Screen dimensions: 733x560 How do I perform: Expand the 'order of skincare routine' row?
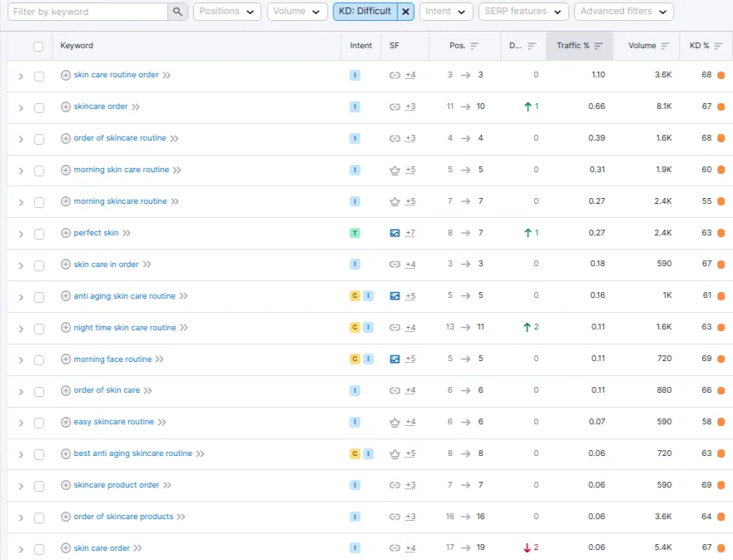coord(21,139)
